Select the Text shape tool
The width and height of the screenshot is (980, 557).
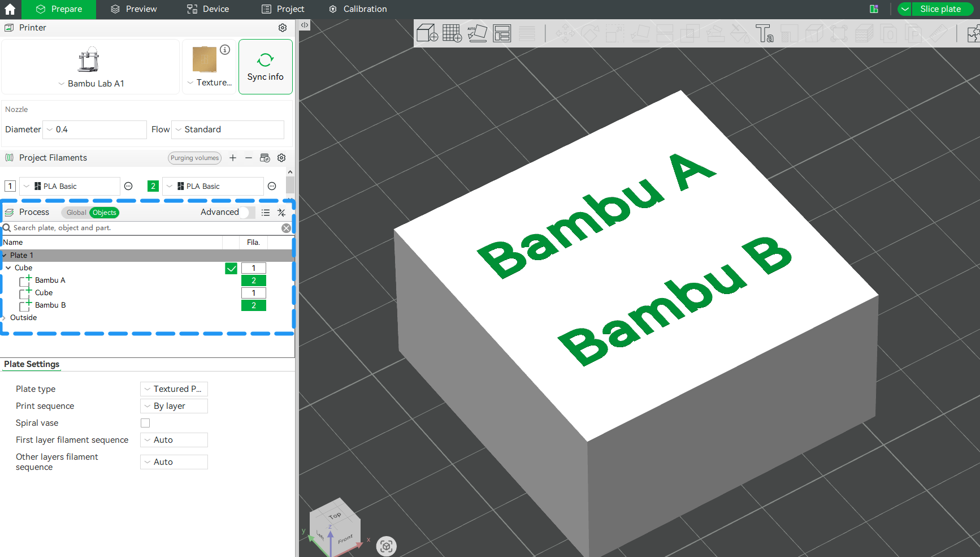(x=764, y=33)
